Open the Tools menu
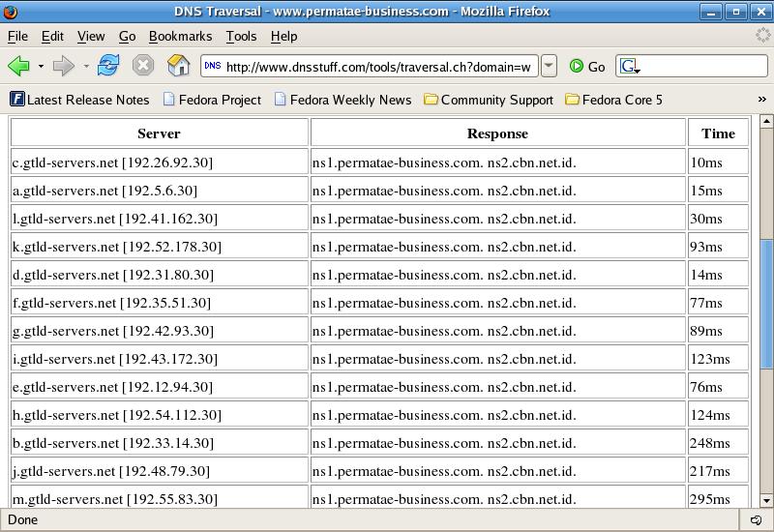 [241, 36]
